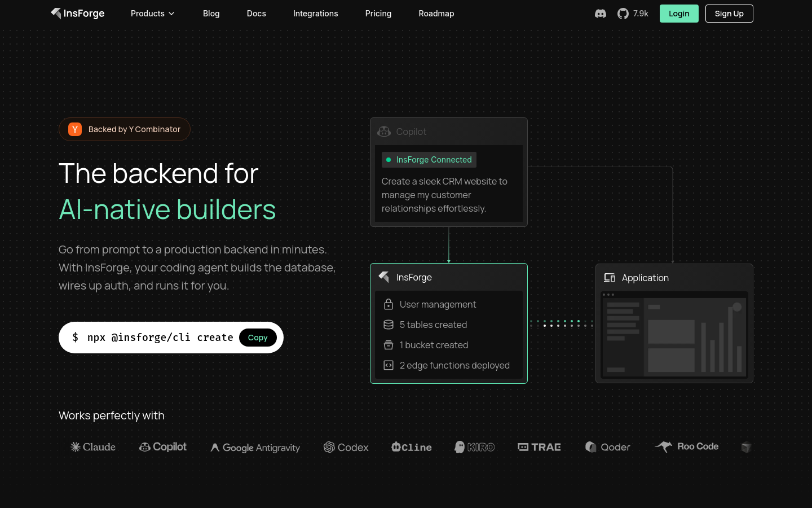Image resolution: width=812 pixels, height=508 pixels.
Task: Open the Roadmap link
Action: [x=436, y=14]
